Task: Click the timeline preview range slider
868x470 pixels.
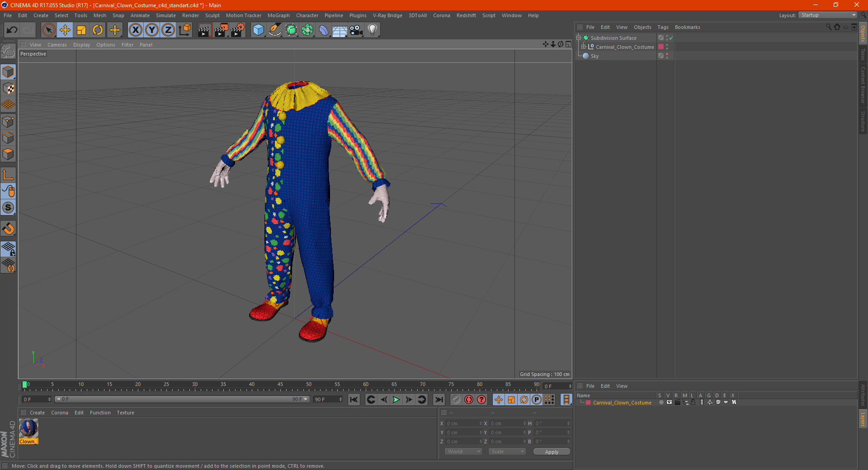Action: pos(182,399)
